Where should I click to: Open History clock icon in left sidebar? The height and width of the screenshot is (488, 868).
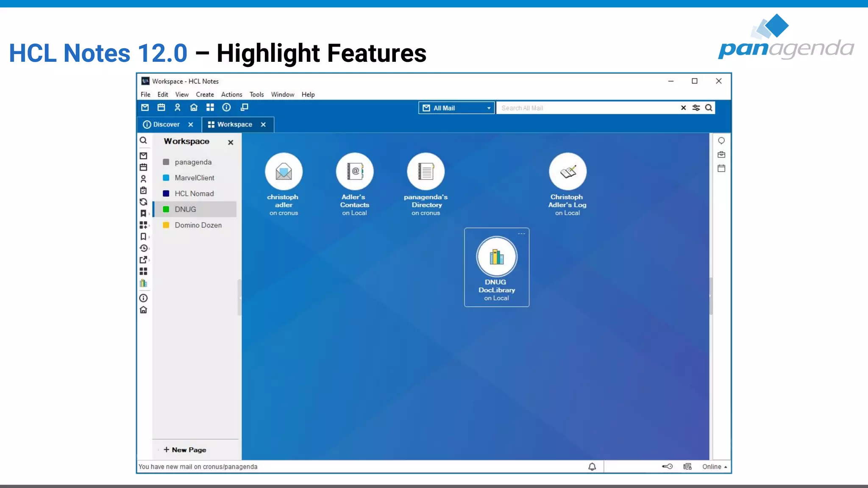pos(144,248)
